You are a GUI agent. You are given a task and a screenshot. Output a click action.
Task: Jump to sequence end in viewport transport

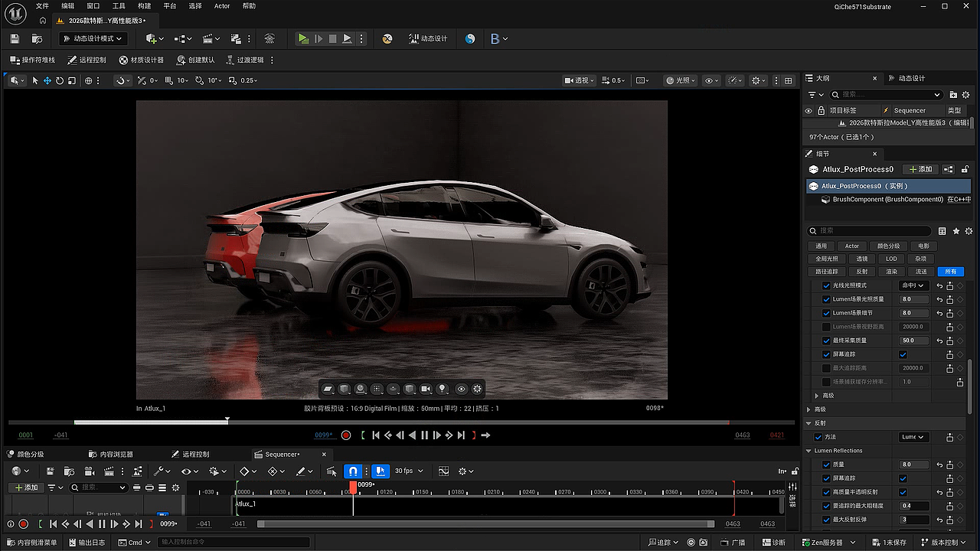point(461,435)
